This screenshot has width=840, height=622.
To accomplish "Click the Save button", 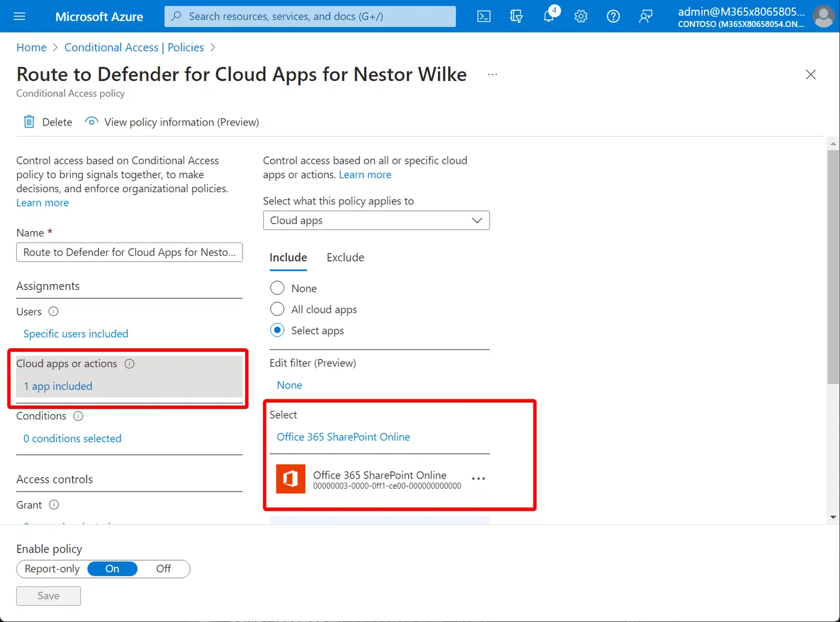I will (x=49, y=596).
